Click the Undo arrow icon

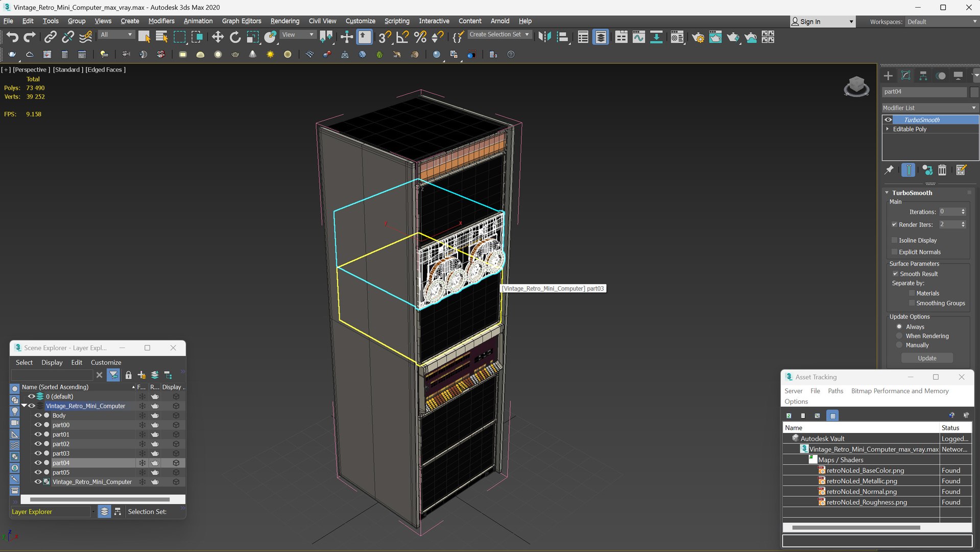(12, 37)
